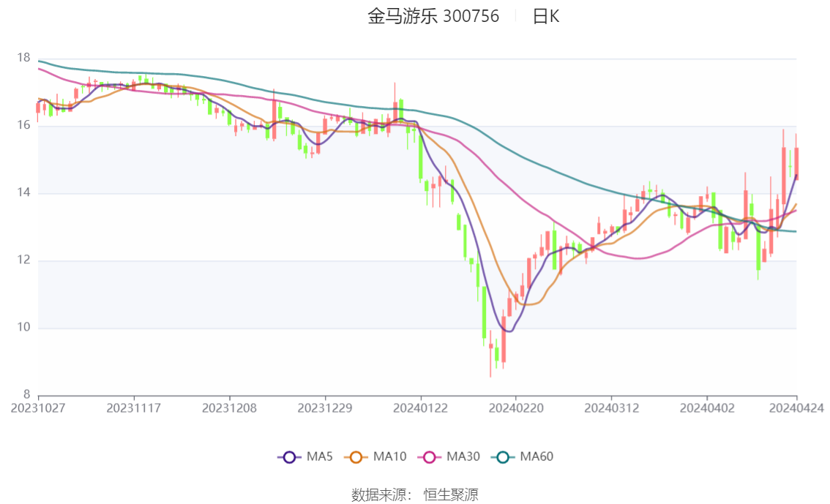Select the 20240122 date on the x-axis

point(420,407)
